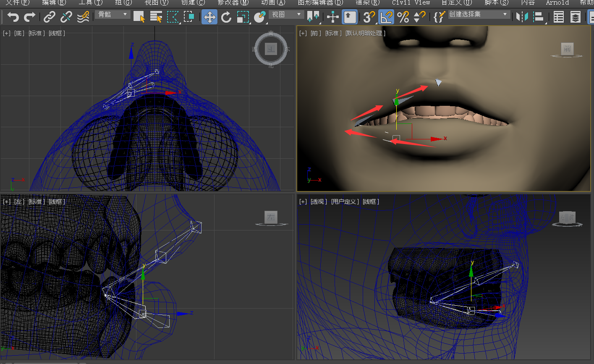Click [标准] label in the 底 viewport
The height and width of the screenshot is (364, 594).
(37, 33)
